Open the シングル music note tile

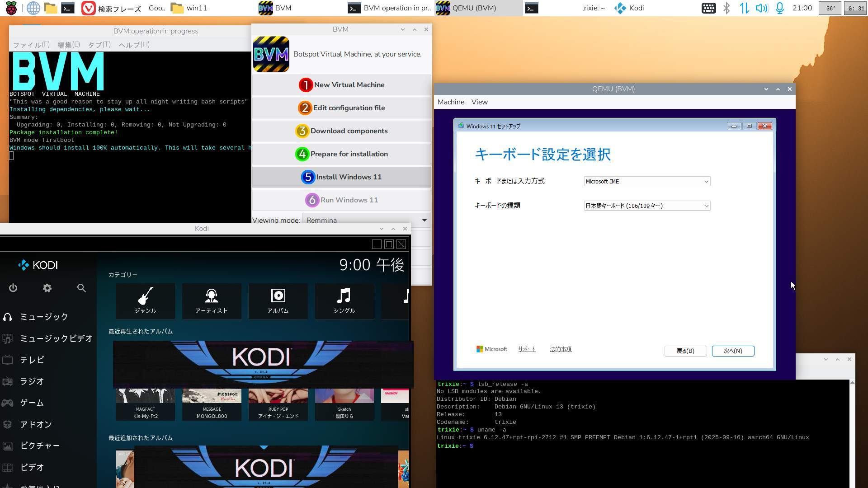click(344, 301)
